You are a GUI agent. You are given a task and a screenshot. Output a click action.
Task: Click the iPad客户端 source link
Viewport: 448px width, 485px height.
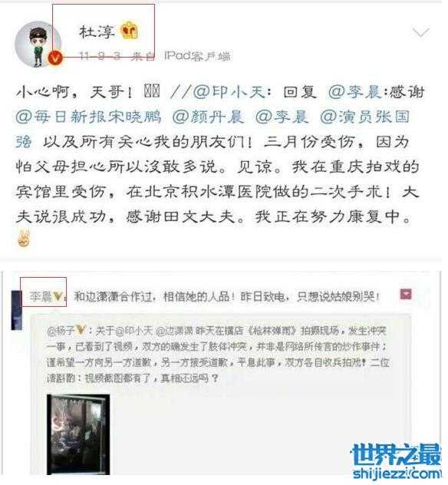click(197, 56)
